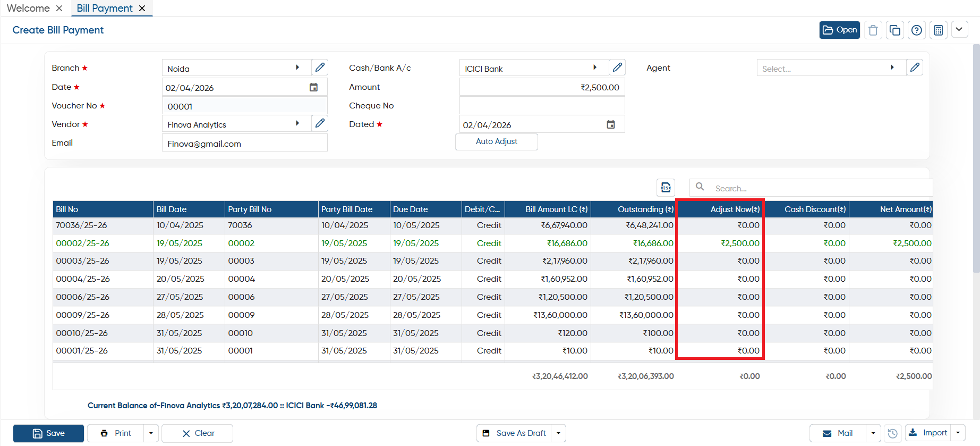Screen dimensions: 980x446
Task: Edit Vendor with the pencil icon
Action: 320,123
